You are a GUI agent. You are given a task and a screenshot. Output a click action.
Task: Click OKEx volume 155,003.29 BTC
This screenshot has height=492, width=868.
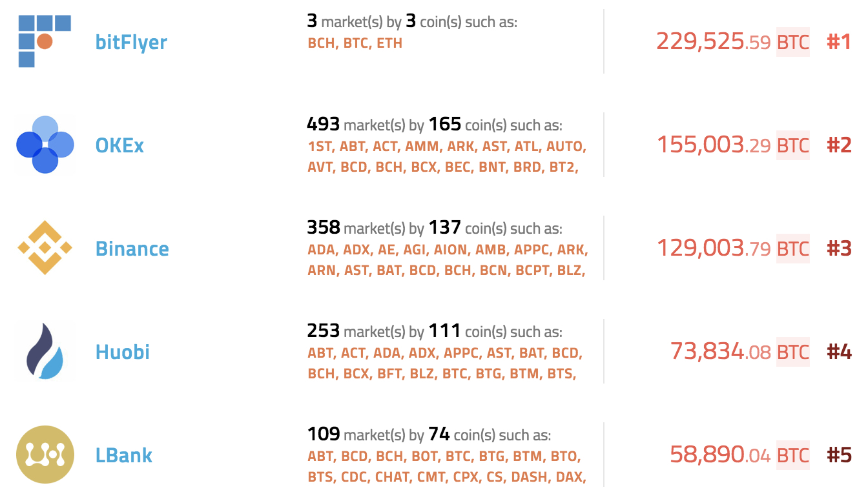732,145
